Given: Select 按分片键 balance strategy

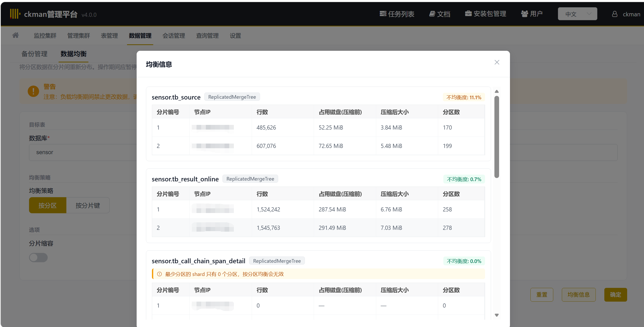Looking at the screenshot, I should (88, 205).
